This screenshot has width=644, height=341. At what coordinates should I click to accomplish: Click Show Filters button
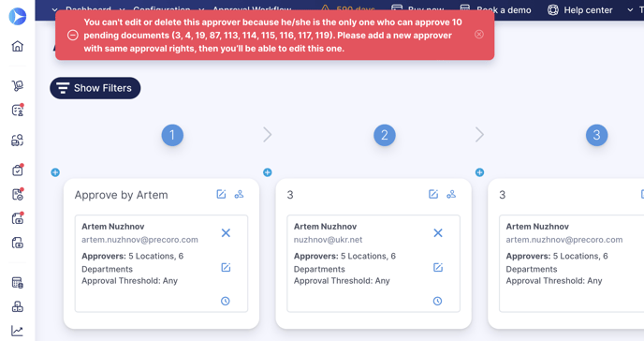95,88
